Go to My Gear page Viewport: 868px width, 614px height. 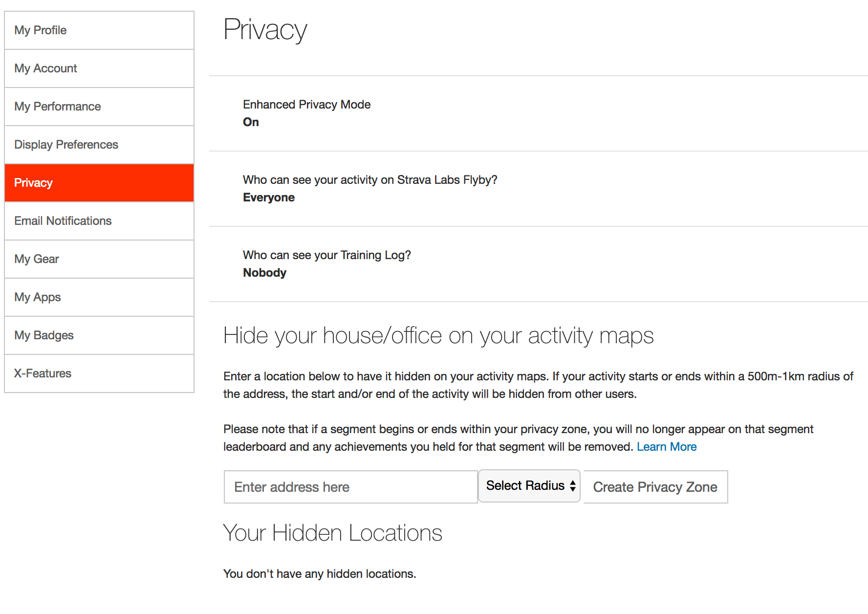point(99,259)
